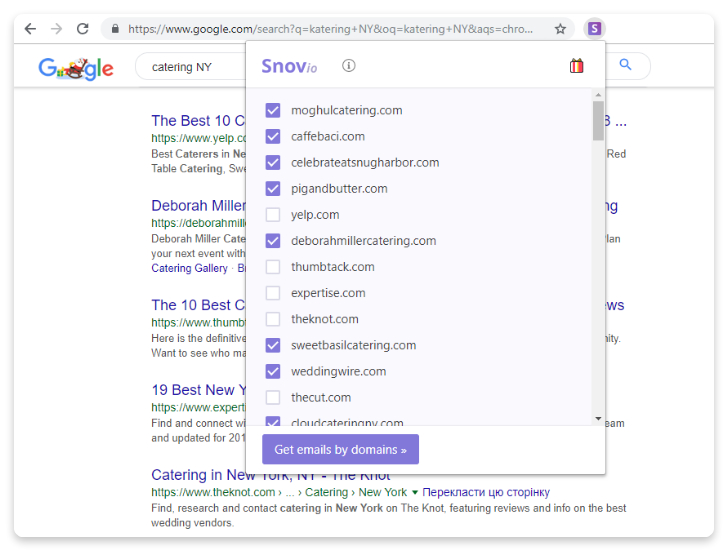Check the theknot.com checkbox
The image size is (728, 551).
pyautogui.click(x=273, y=319)
